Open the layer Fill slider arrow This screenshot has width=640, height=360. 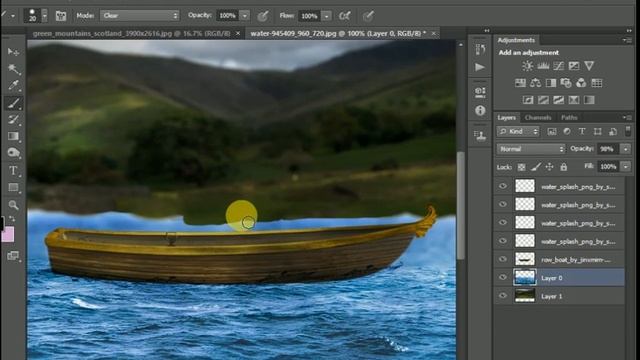point(626,167)
